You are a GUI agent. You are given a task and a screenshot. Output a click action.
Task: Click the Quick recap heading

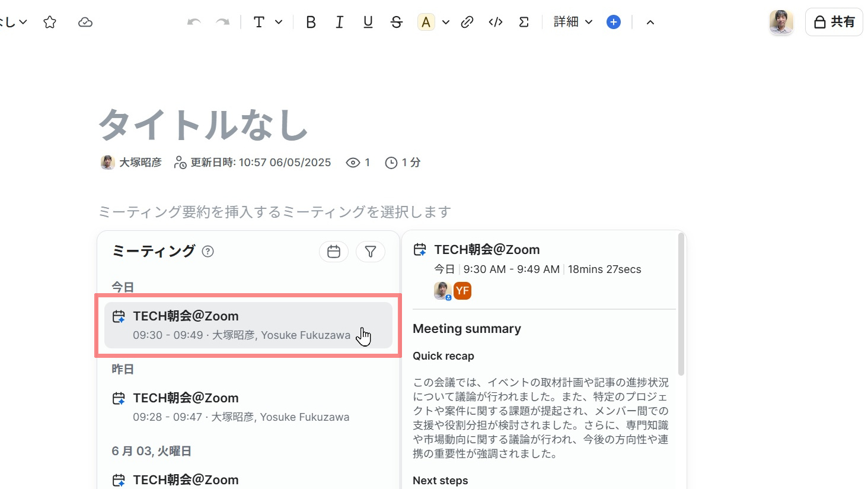[x=443, y=356]
